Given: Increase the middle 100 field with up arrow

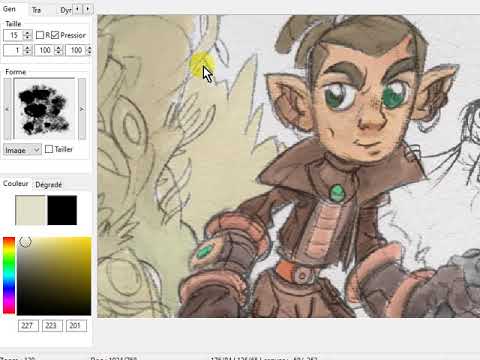Looking at the screenshot, I should pyautogui.click(x=59, y=48).
